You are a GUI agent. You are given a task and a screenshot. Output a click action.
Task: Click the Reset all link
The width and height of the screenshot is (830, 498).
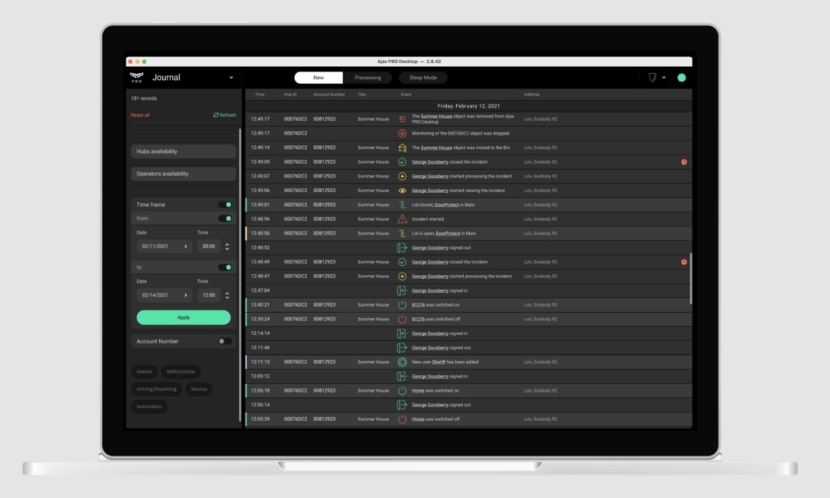pyautogui.click(x=140, y=115)
